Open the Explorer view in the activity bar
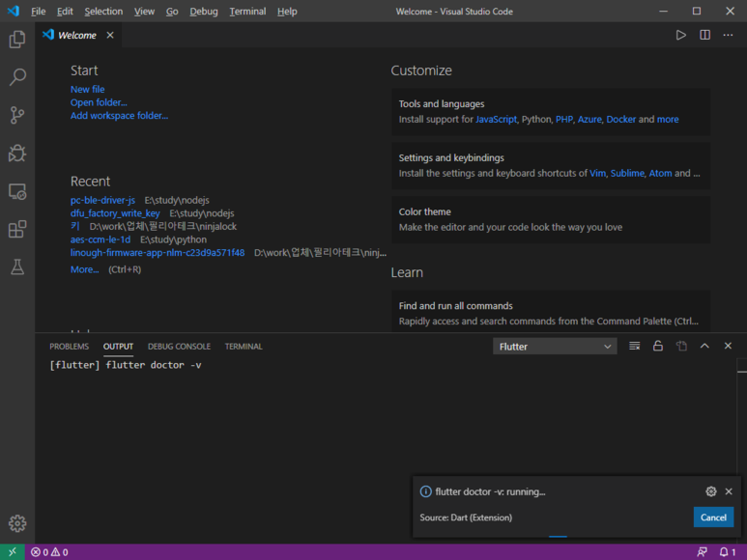The height and width of the screenshot is (560, 747). 17,39
